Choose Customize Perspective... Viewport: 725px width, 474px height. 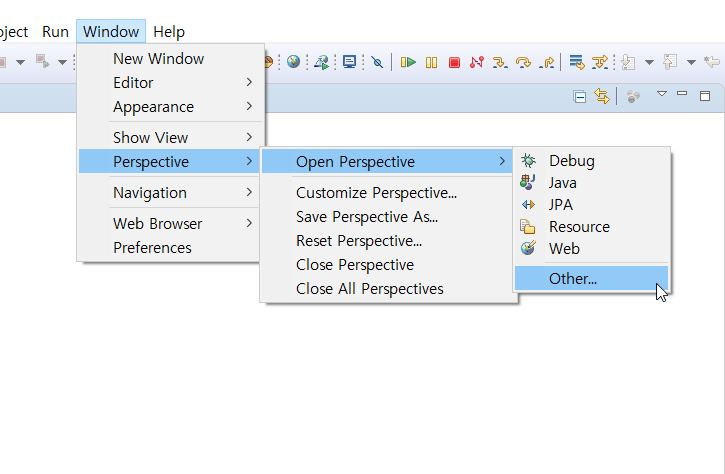387,192
